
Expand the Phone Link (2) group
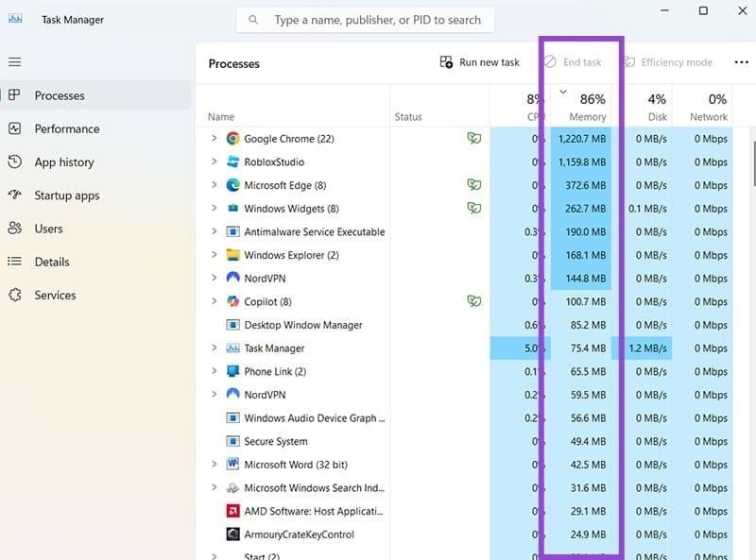[x=215, y=370]
